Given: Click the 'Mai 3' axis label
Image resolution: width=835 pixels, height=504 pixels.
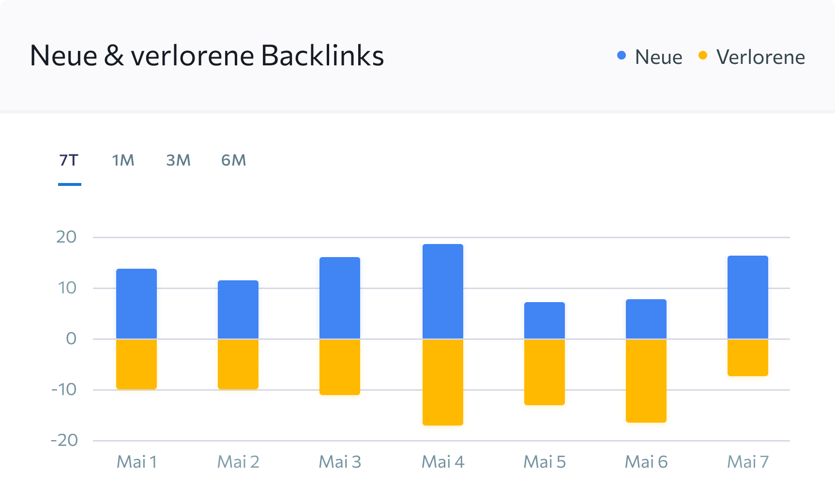Looking at the screenshot, I should pyautogui.click(x=340, y=462).
